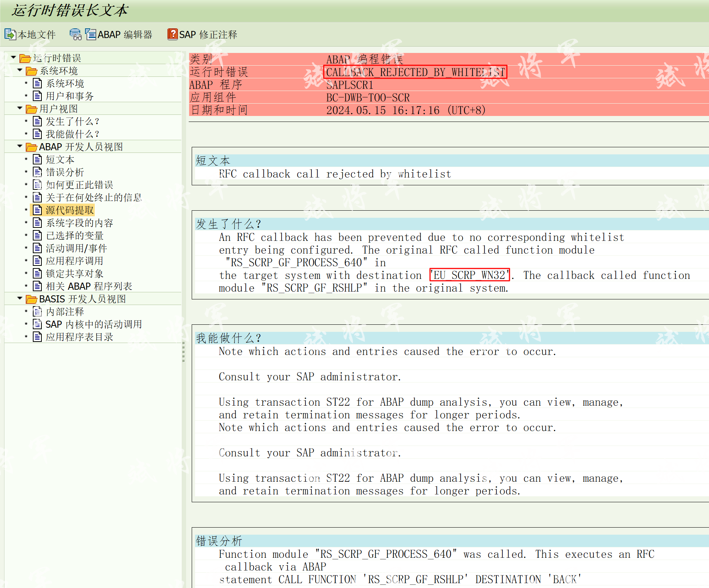Click the BASIS 开发人员视图 folder icon
The height and width of the screenshot is (588, 709).
(x=31, y=299)
